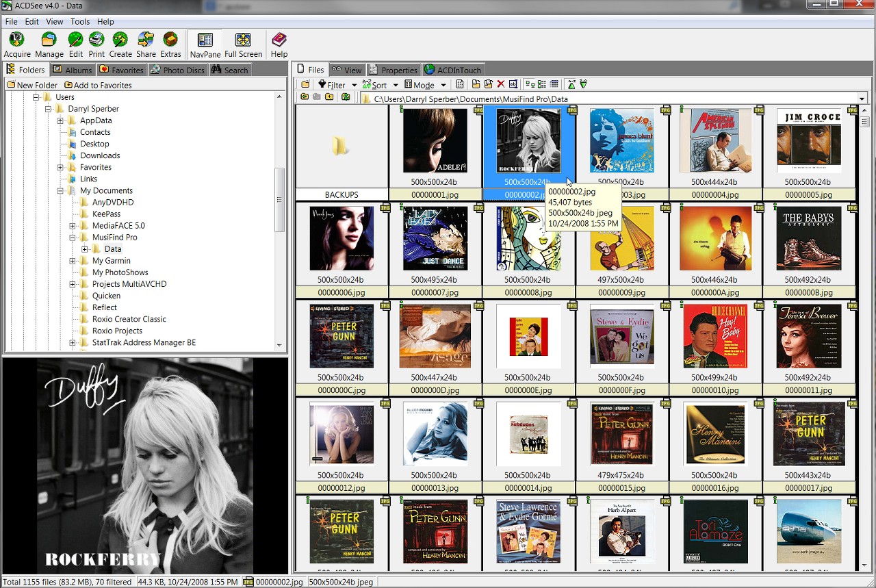Toggle Full Screen view button

tap(243, 44)
